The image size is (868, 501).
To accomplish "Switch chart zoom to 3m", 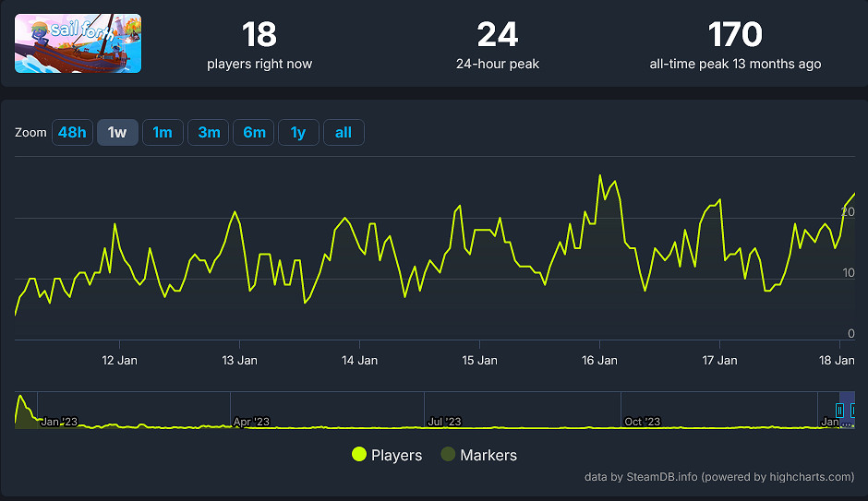I will point(209,132).
